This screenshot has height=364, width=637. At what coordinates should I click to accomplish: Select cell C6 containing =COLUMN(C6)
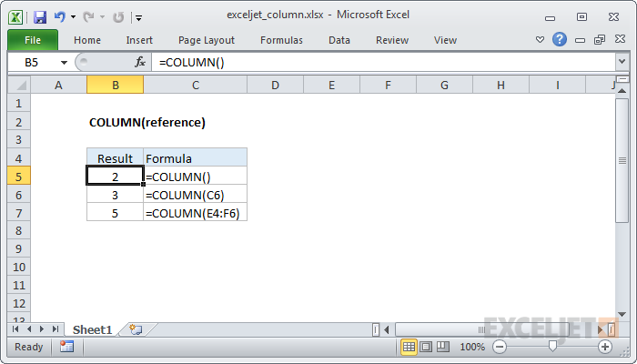coord(195,195)
